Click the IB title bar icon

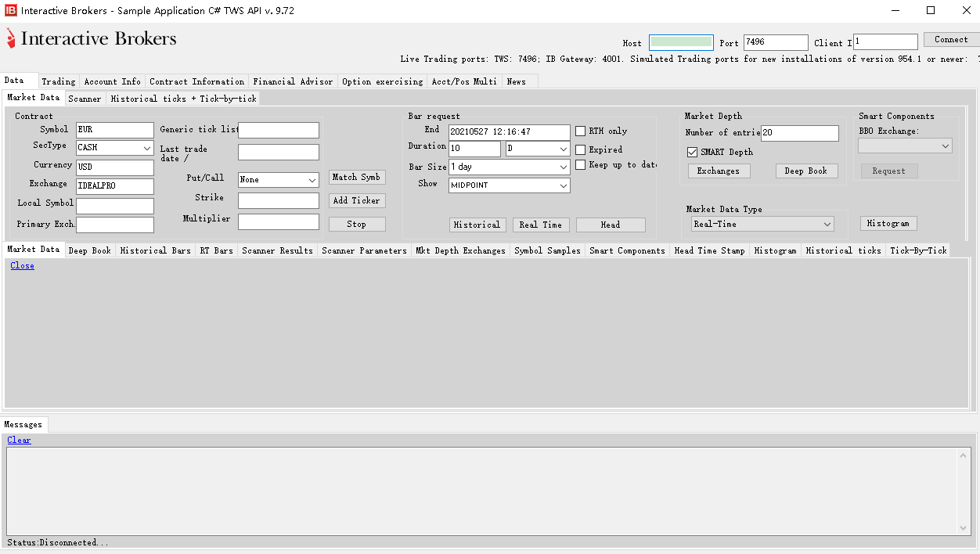(x=10, y=11)
